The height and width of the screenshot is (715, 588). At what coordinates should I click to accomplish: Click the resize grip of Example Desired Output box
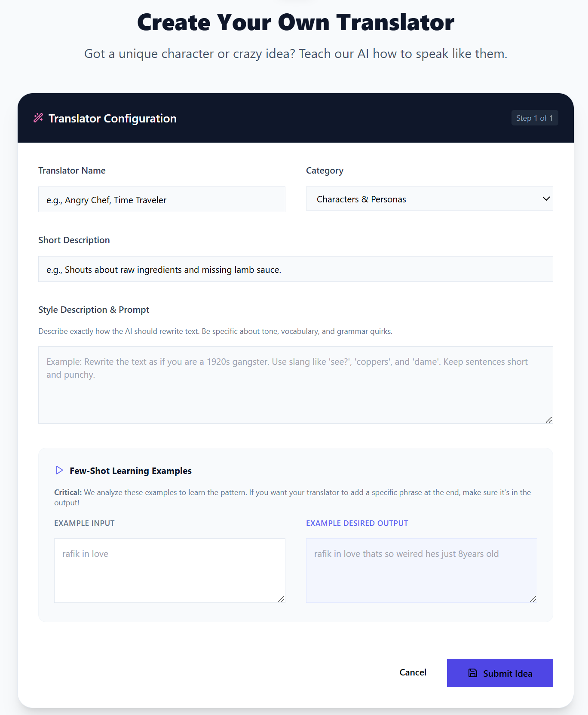pos(533,599)
